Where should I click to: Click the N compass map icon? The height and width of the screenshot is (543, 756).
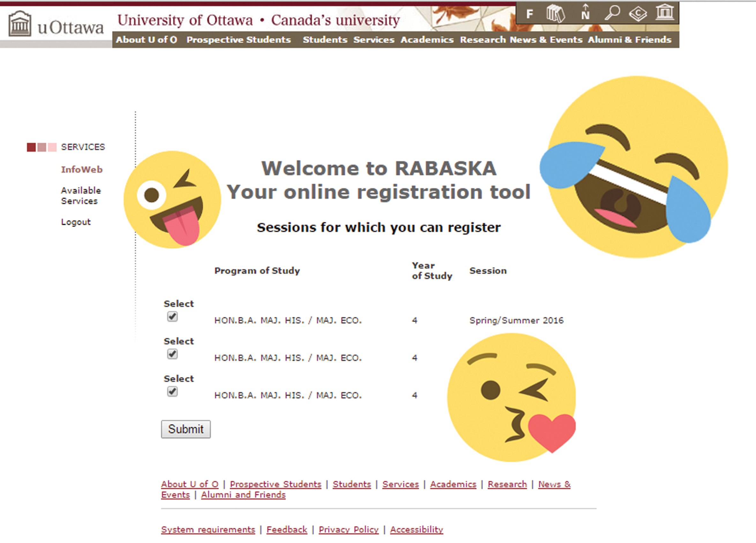coord(585,12)
